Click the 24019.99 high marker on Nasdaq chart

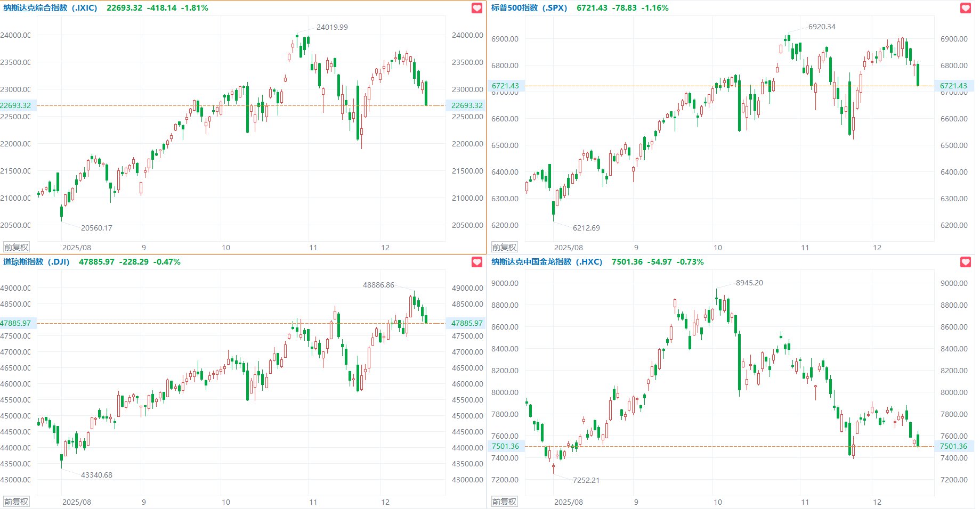click(x=332, y=27)
